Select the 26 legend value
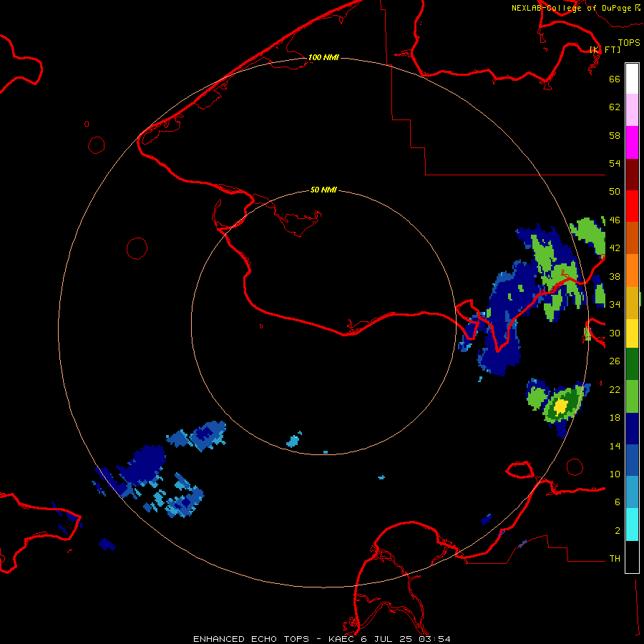Screen dimensions: 644x644 (x=615, y=361)
